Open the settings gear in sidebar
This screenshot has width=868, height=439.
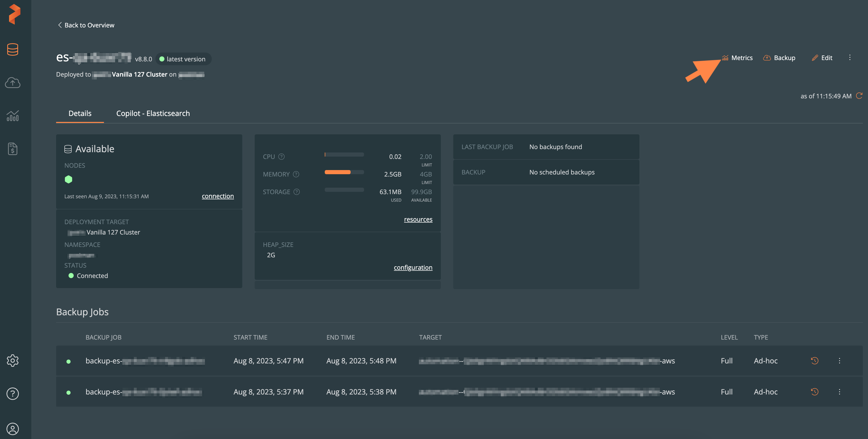12,360
